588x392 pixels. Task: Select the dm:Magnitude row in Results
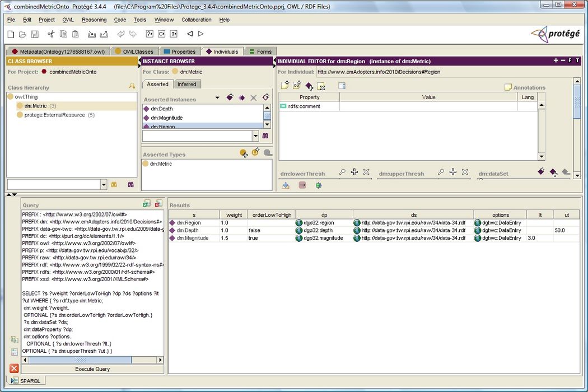click(x=193, y=238)
